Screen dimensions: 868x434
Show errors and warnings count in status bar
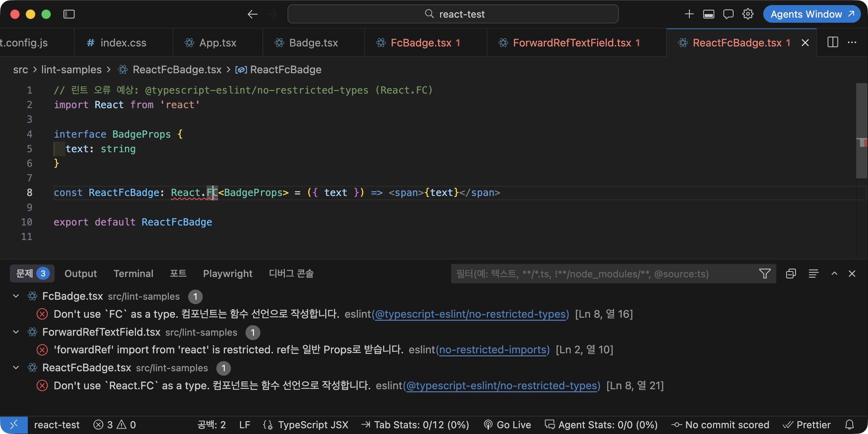click(115, 425)
